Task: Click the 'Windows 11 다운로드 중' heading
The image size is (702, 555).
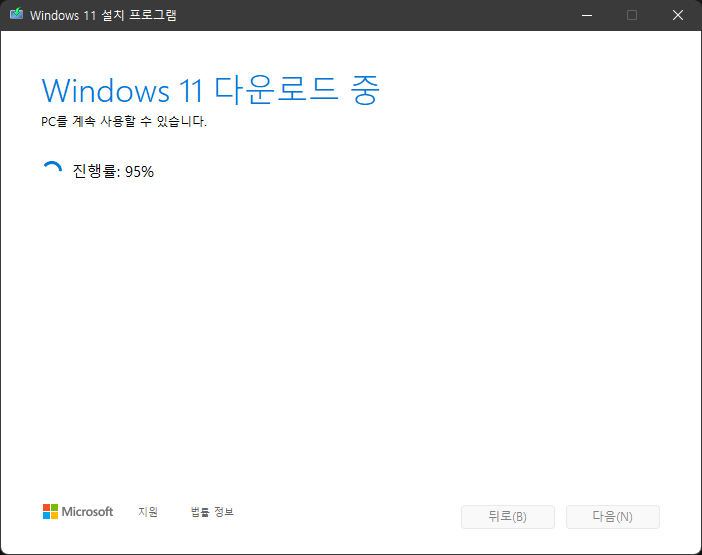Action: [x=210, y=90]
